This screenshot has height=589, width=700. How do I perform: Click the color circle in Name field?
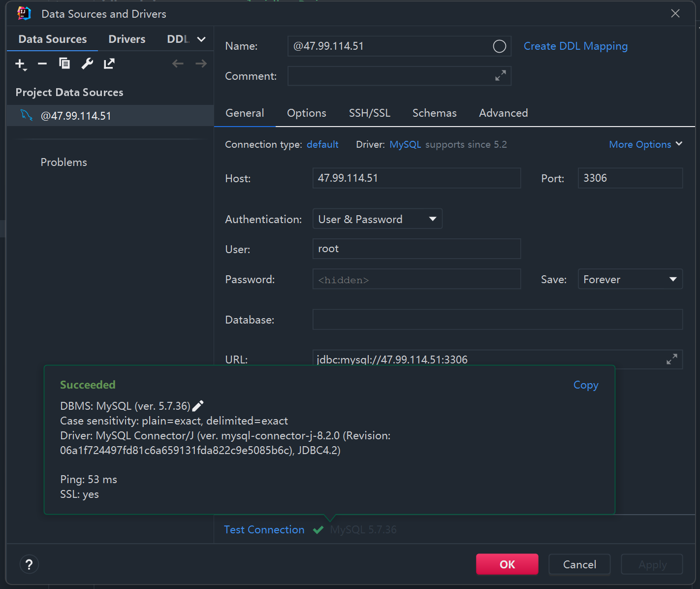(x=499, y=46)
